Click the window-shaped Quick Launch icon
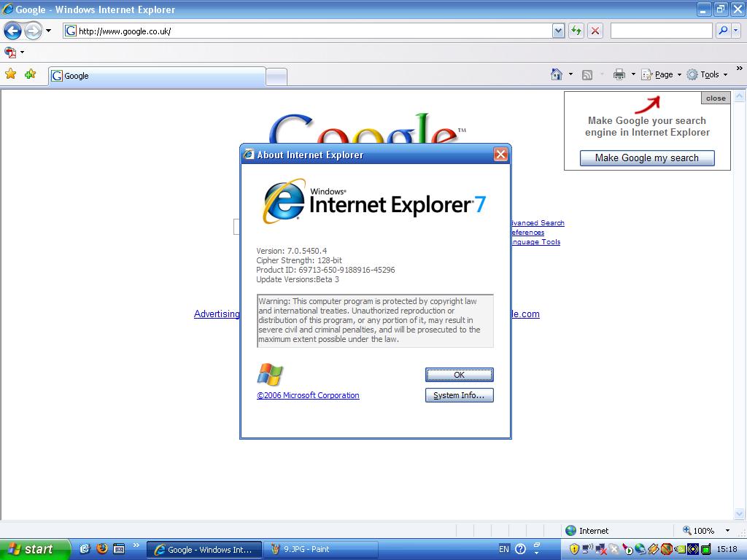Screen dimensions: 747x560 pos(119,549)
